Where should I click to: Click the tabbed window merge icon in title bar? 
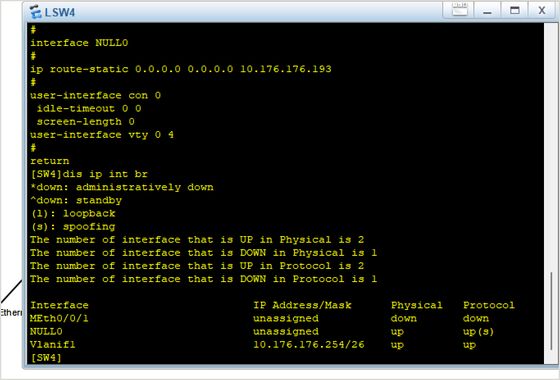coord(460,10)
